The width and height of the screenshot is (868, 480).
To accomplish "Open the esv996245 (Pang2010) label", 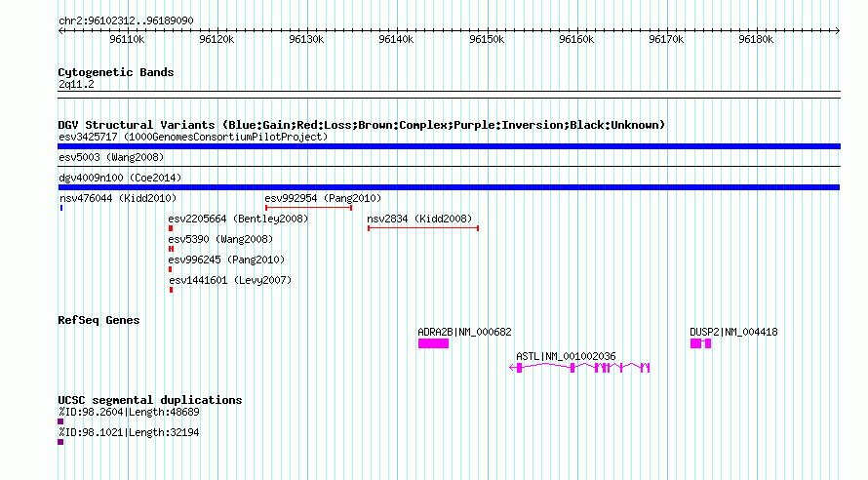I will point(226,260).
